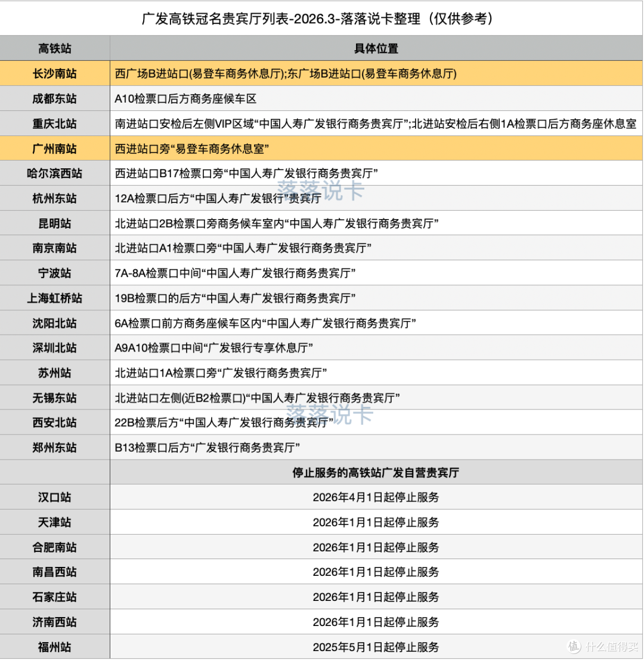Image resolution: width=644 pixels, height=660 pixels.
Task: Click the 沈阳北站 station cell
Action: 55,323
